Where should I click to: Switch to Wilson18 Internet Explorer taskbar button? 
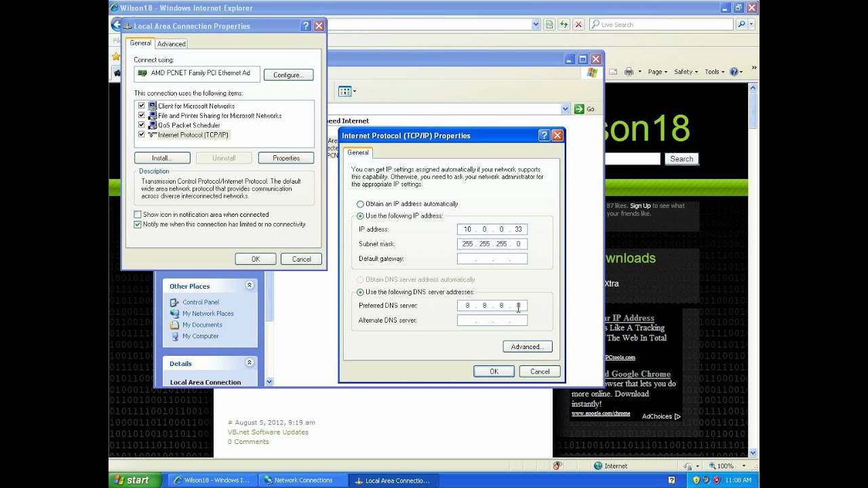pyautogui.click(x=212, y=480)
